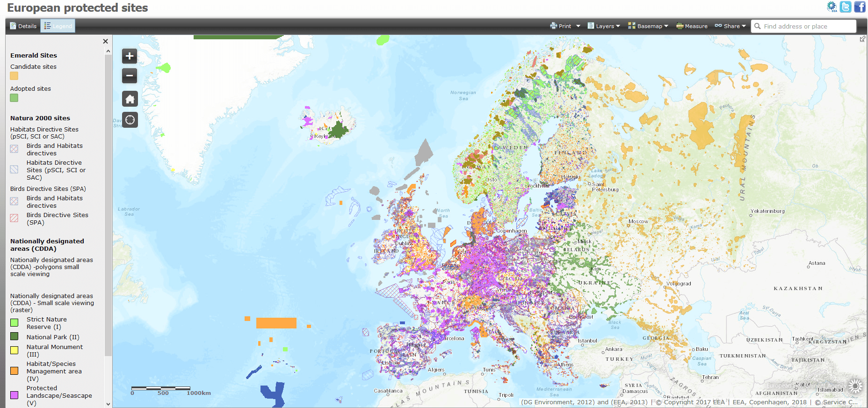868x408 pixels.
Task: Activate the Measure tool
Action: point(692,26)
